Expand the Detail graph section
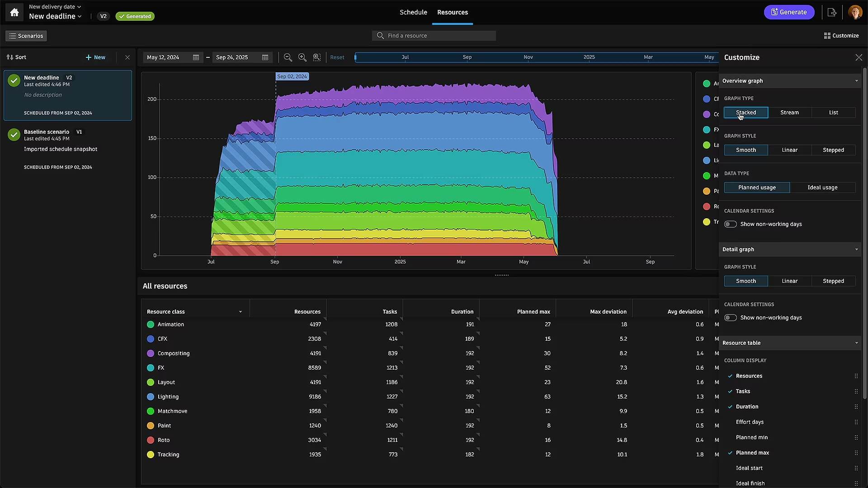The height and width of the screenshot is (488, 868). (857, 249)
